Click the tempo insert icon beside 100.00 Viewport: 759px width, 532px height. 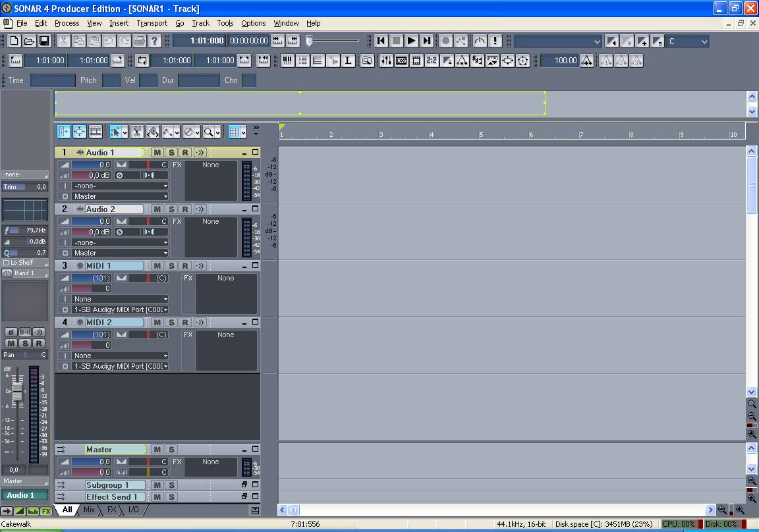coord(586,61)
